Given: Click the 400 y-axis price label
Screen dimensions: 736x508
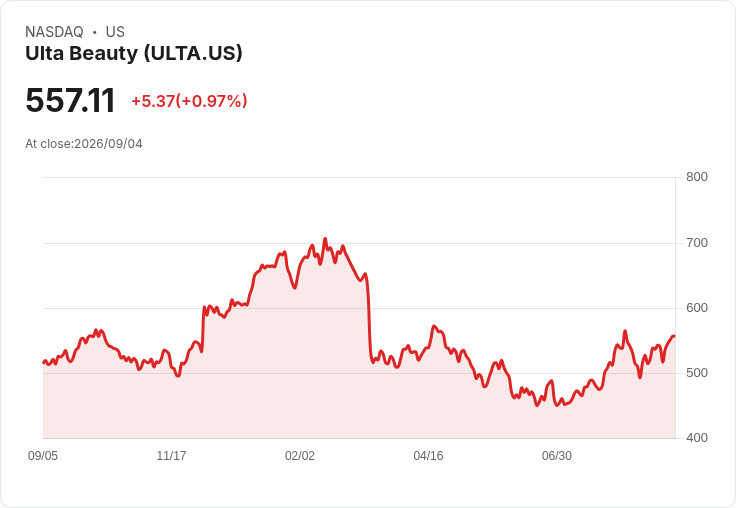Looking at the screenshot, I should [697, 438].
